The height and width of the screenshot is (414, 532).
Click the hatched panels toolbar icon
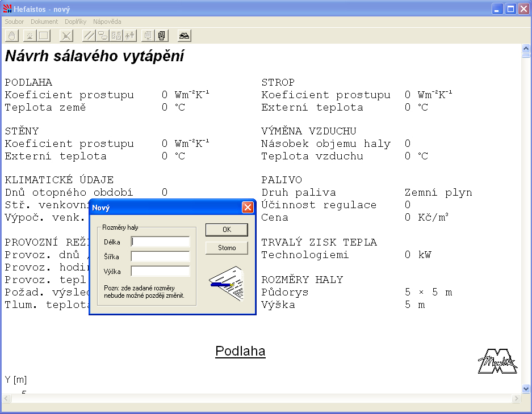click(116, 36)
